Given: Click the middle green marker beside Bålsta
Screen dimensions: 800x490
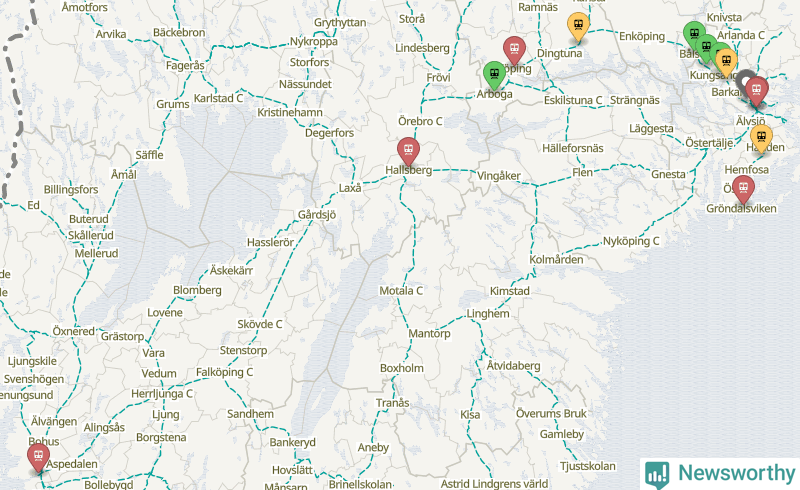Looking at the screenshot, I should click(706, 48).
